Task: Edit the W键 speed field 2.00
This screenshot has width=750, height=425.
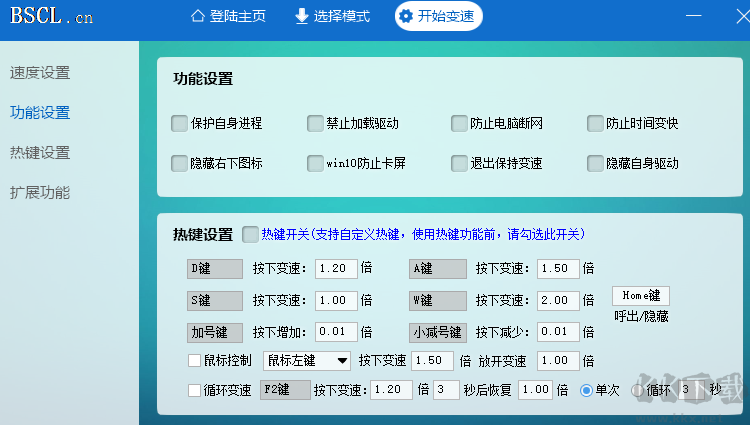Action: tap(558, 301)
